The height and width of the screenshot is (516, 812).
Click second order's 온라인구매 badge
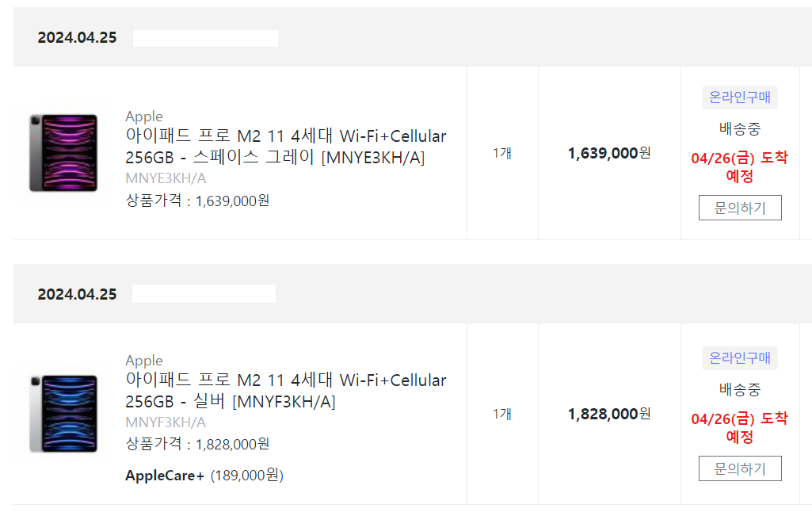[x=739, y=358]
